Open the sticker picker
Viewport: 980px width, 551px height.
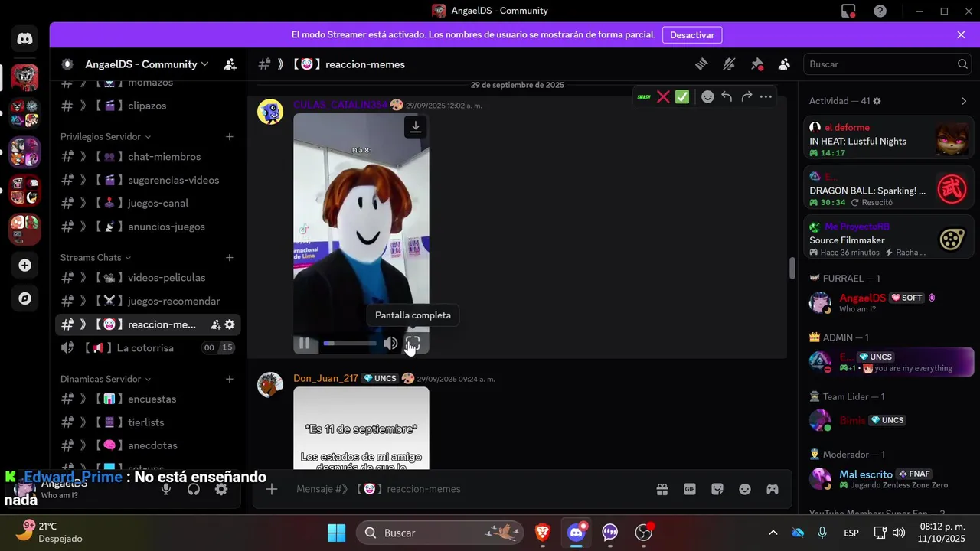click(x=717, y=489)
